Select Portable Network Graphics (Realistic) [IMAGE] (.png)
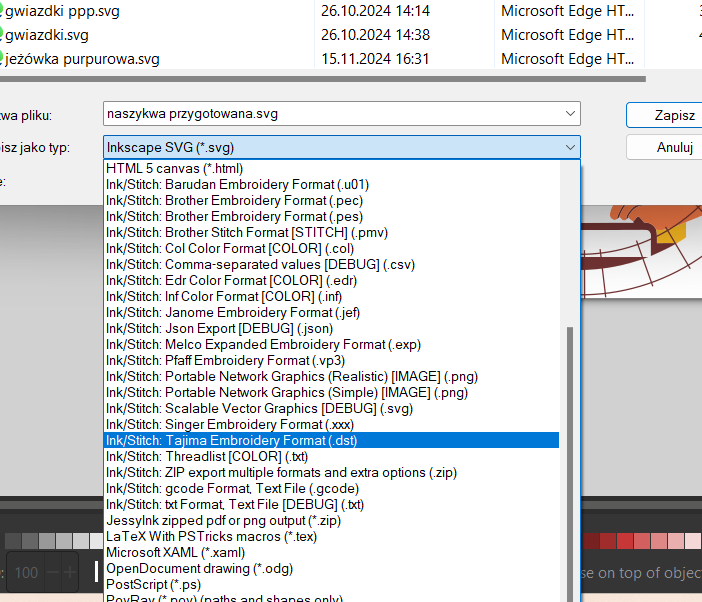 point(331,377)
